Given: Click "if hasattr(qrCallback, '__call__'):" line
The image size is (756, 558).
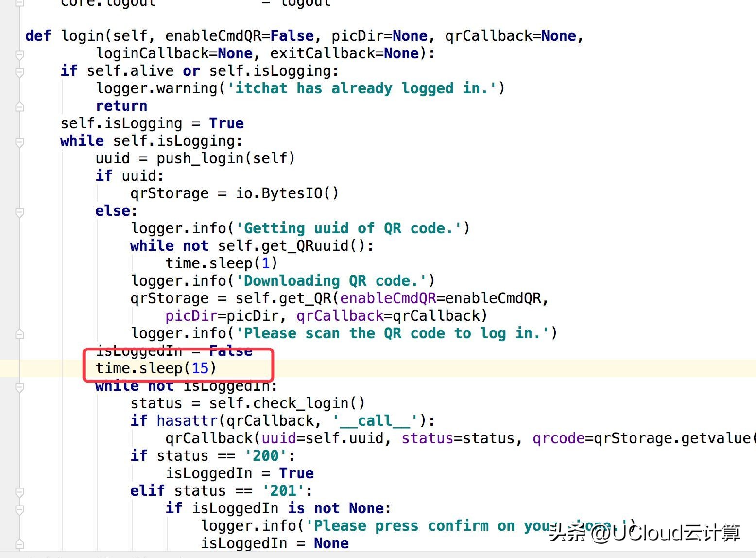Looking at the screenshot, I should click(x=283, y=421).
